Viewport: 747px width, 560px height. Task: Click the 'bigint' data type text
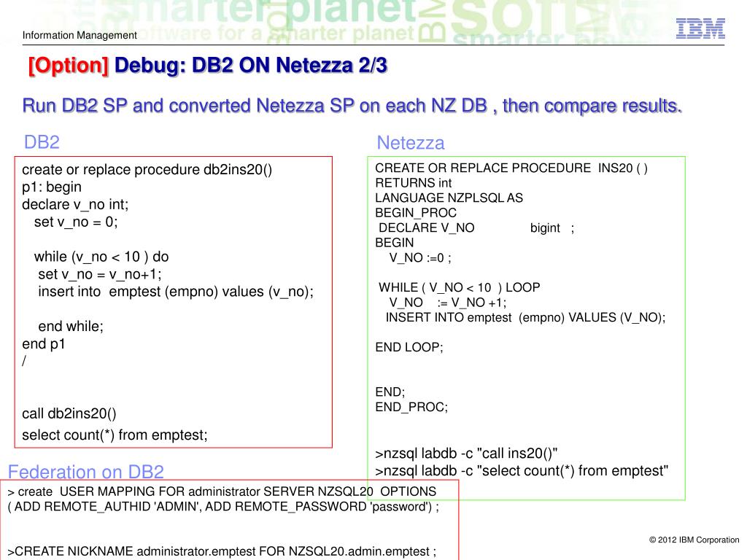click(x=545, y=228)
